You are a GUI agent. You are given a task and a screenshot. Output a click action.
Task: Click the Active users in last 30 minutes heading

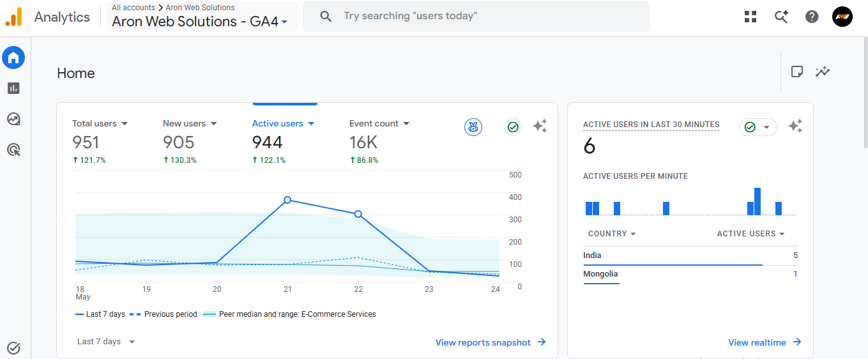click(651, 125)
